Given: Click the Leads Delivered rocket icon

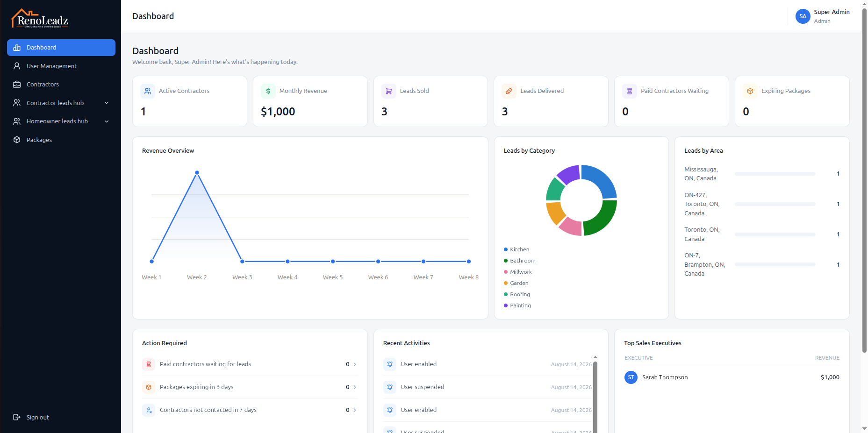Looking at the screenshot, I should coord(509,91).
